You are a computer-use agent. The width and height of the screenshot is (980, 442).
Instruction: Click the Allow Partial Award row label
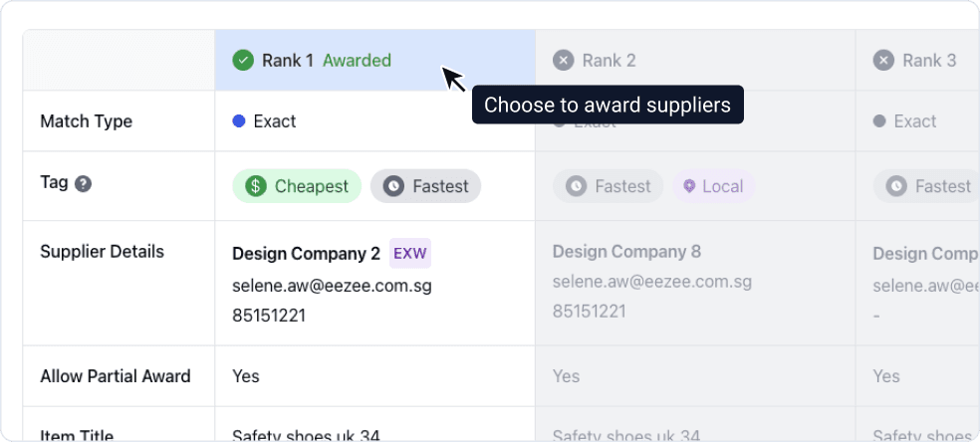(115, 376)
